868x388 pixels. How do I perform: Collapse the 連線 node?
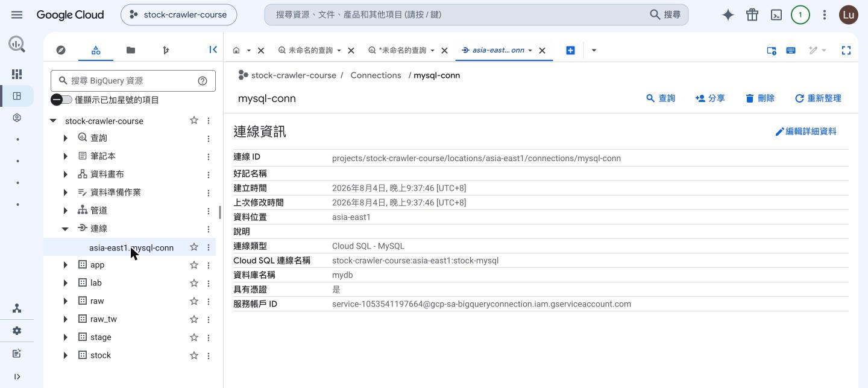tap(65, 229)
